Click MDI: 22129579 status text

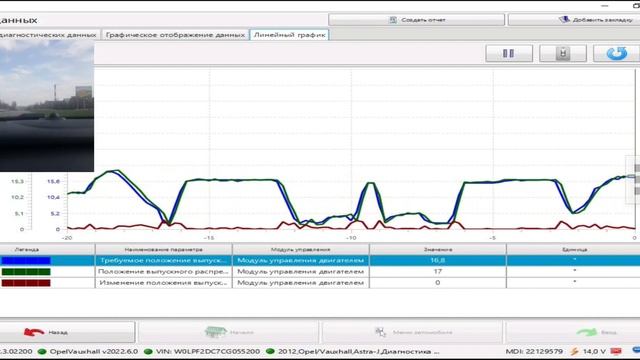pyautogui.click(x=534, y=351)
